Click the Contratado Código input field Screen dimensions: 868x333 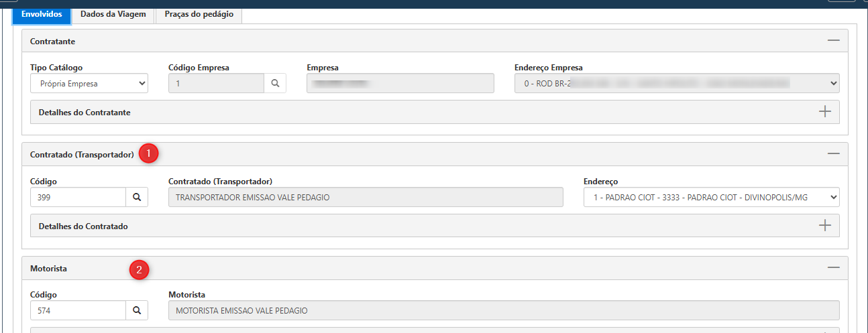pyautogui.click(x=78, y=197)
